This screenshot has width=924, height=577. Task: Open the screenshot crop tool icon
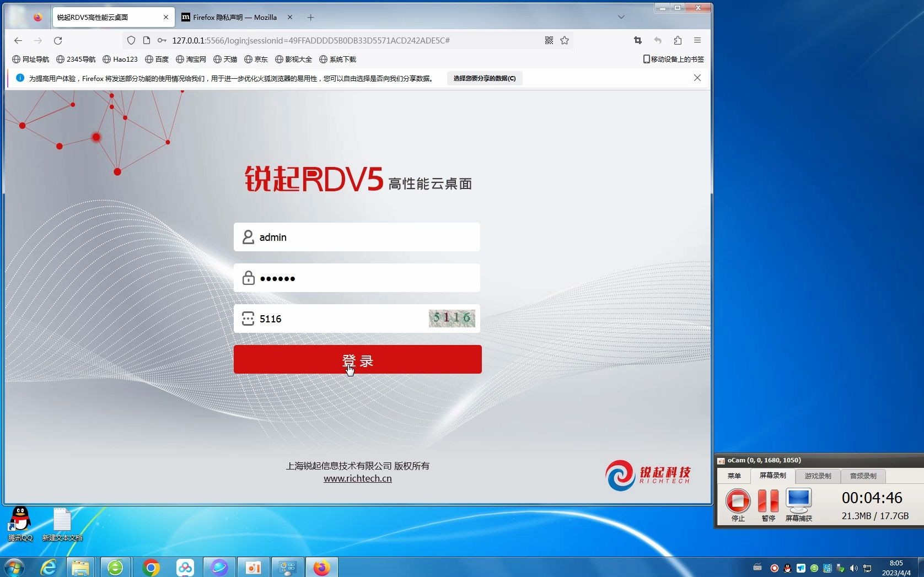(x=638, y=40)
